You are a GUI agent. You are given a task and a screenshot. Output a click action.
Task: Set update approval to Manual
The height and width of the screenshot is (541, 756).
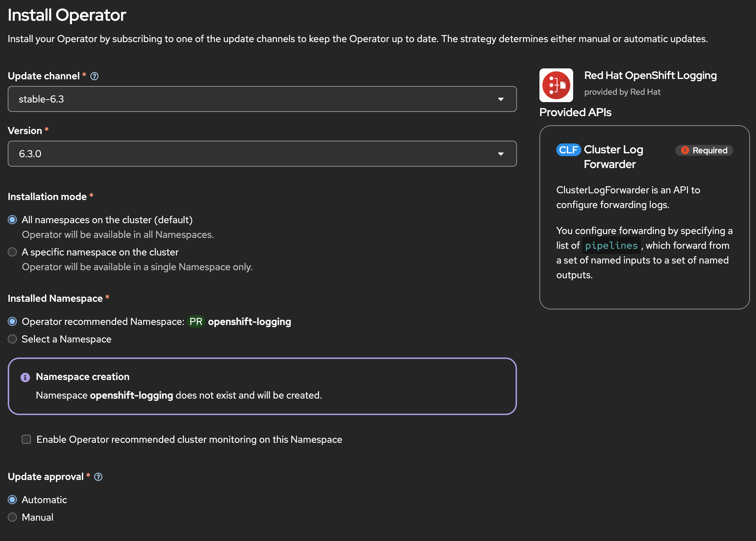12,517
